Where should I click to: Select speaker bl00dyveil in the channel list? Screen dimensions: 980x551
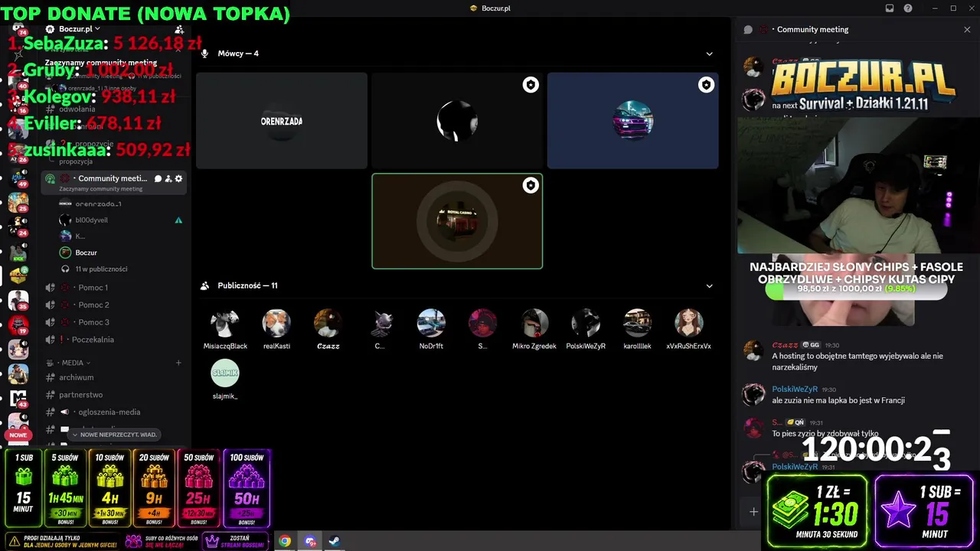point(91,220)
